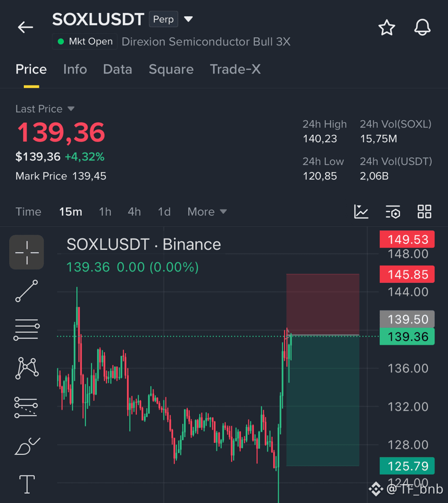Click the red stop-loss zone on chart
The width and height of the screenshot is (448, 503).
click(x=322, y=305)
